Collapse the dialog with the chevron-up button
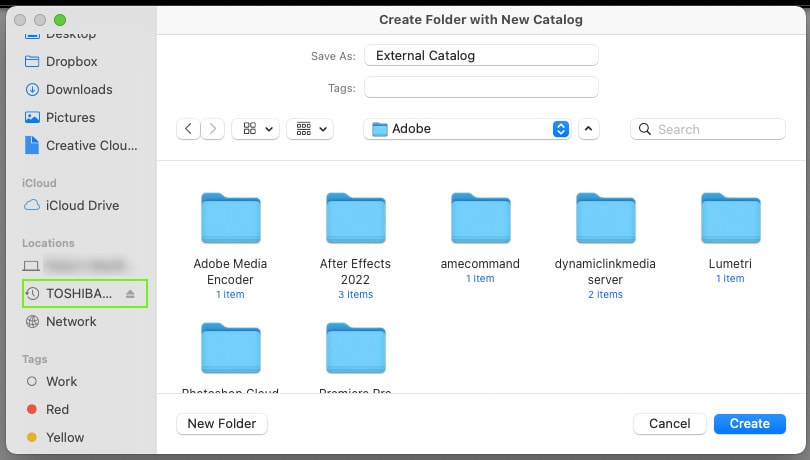Viewport: 810px width, 460px height. click(x=588, y=129)
